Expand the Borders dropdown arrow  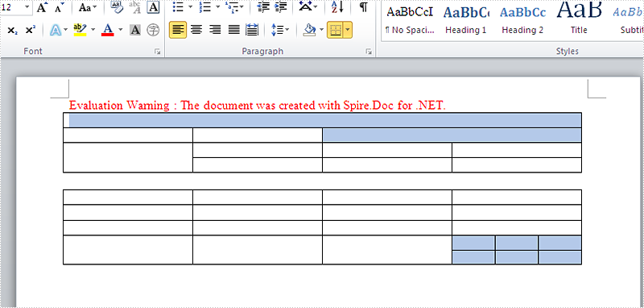coord(348,30)
